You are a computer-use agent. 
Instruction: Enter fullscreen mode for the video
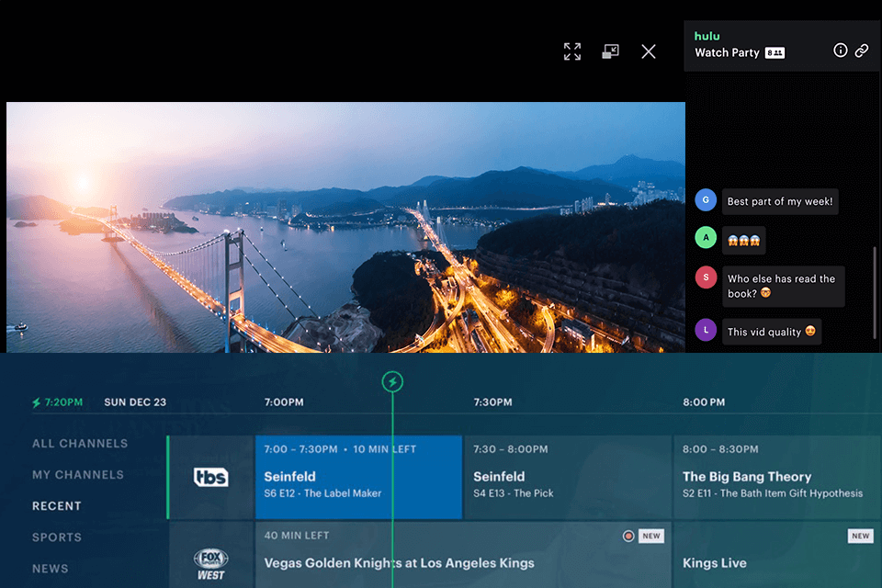(571, 51)
